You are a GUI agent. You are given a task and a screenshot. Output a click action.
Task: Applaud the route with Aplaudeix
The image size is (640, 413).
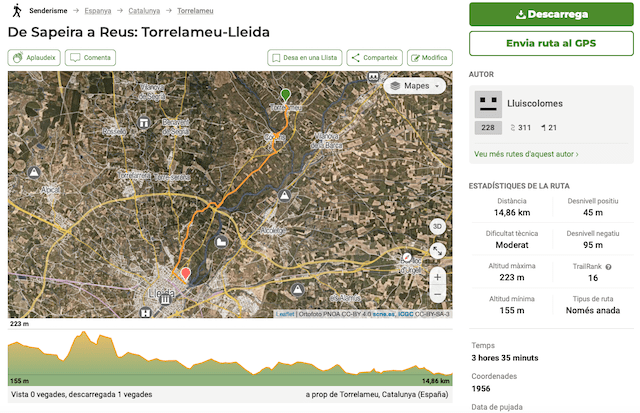point(35,58)
